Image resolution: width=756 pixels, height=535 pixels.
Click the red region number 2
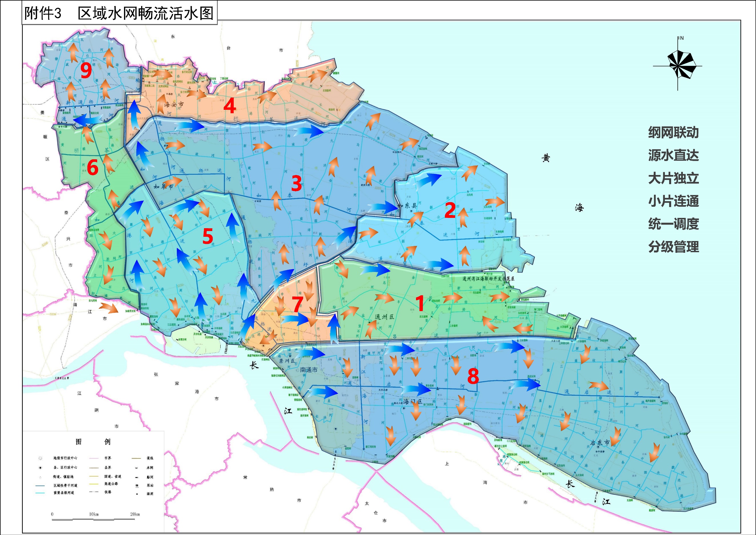[450, 210]
